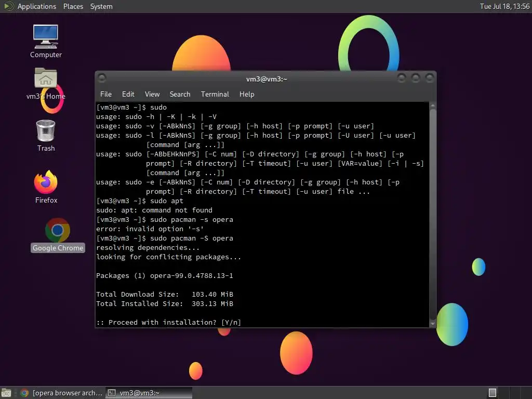Open the terminal View menu
This screenshot has width=532, height=399.
click(x=152, y=95)
